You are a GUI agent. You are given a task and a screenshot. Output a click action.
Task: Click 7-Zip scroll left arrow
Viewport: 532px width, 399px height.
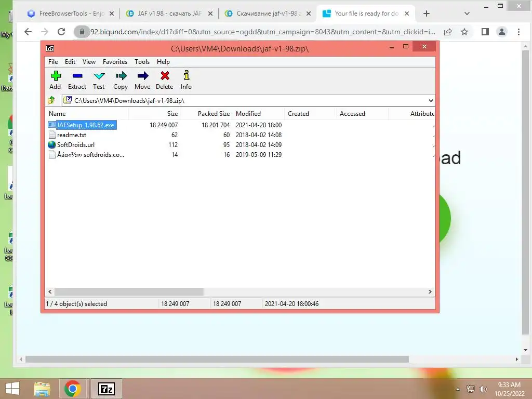pos(50,292)
